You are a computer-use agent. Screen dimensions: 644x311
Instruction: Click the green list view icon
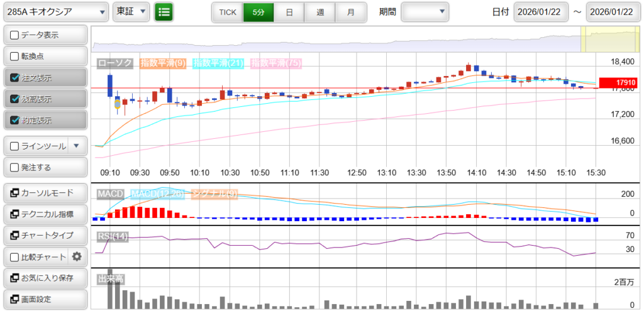[164, 12]
